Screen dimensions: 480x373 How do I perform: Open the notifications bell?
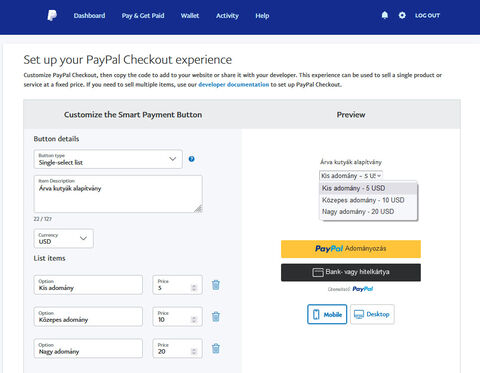click(x=385, y=15)
